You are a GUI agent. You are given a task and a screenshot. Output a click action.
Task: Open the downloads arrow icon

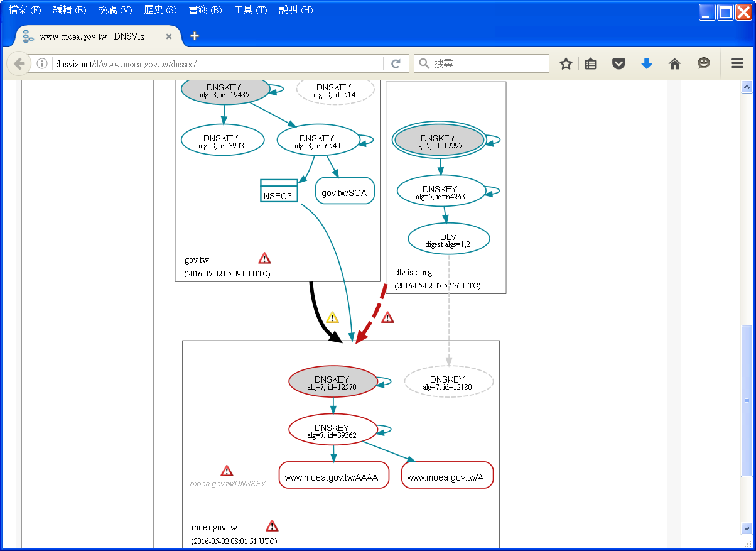click(646, 63)
